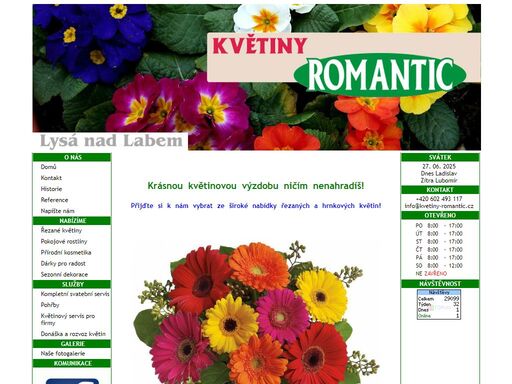Click the NE ZAVŘENO opening hours row
Viewport: 512px width, 384px height.
tap(431, 274)
